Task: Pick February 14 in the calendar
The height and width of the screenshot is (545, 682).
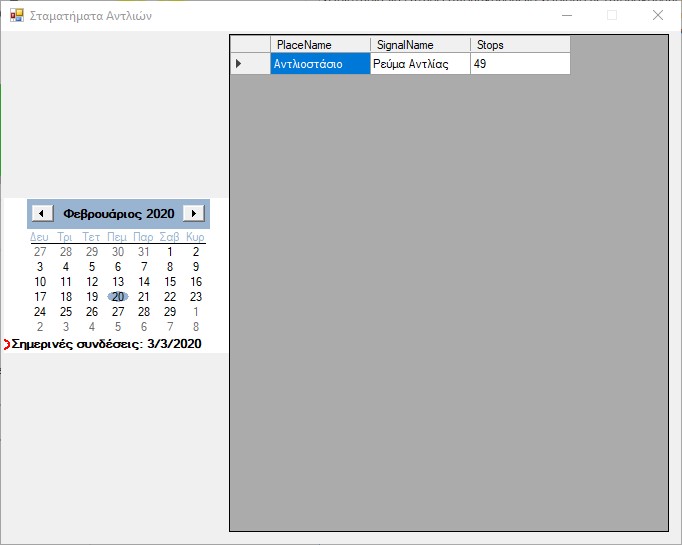Action: [144, 281]
